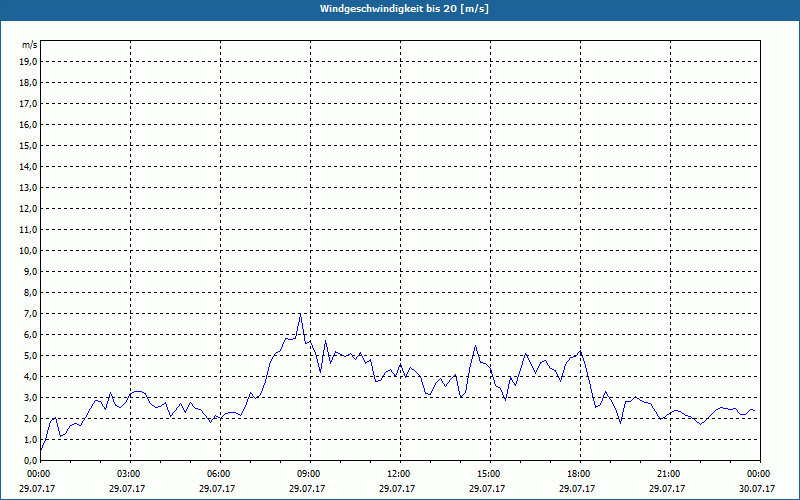Click the '17,0' y-axis value
800x500 pixels.
28,104
